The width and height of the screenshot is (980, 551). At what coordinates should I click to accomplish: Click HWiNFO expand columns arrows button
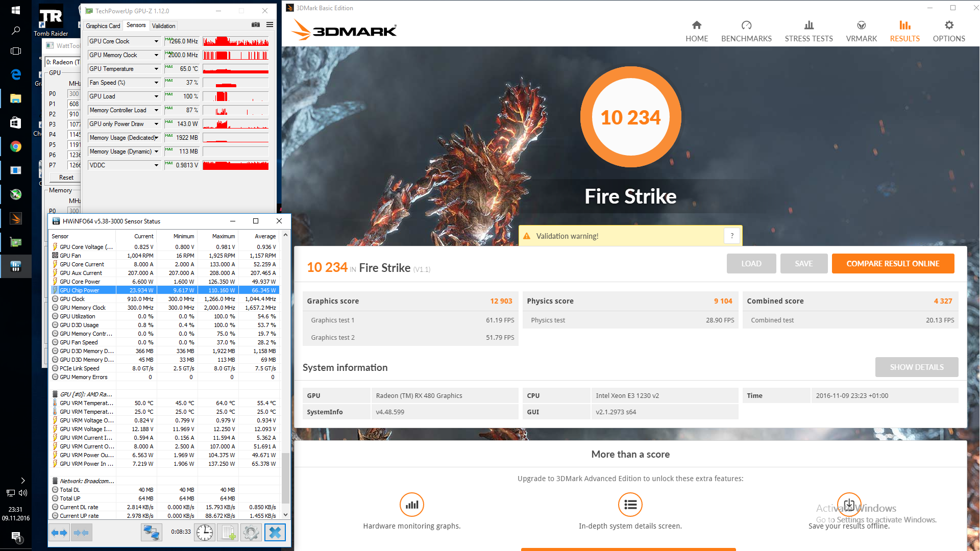tap(60, 533)
